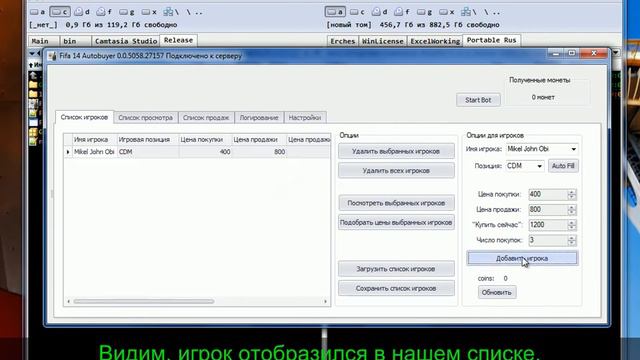Click Загрузить список игроков button
Image resolution: width=640 pixels, height=360 pixels.
[396, 269]
